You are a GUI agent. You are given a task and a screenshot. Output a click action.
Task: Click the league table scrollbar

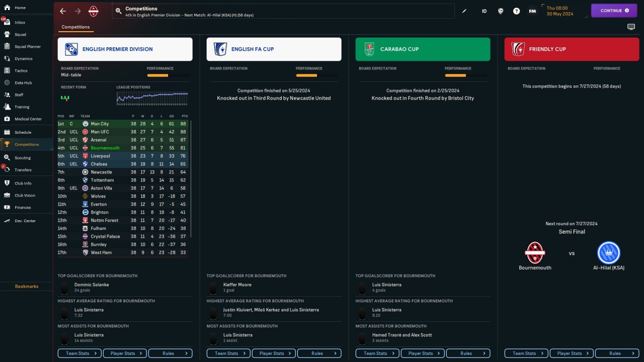click(x=191, y=178)
